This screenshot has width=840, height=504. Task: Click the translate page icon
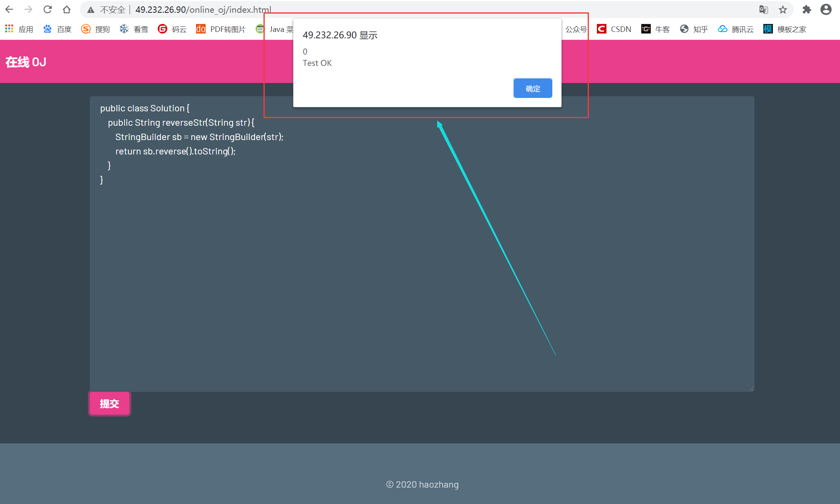click(x=763, y=10)
